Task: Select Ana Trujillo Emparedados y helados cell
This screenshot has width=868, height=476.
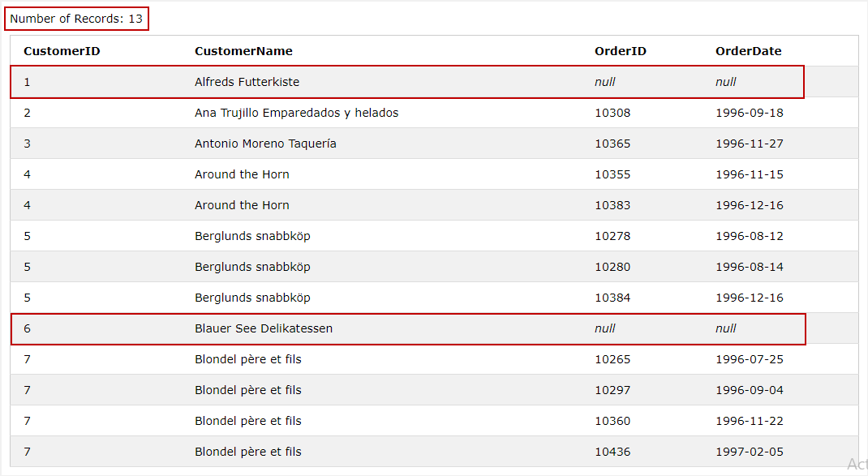Action: pyautogui.click(x=296, y=113)
